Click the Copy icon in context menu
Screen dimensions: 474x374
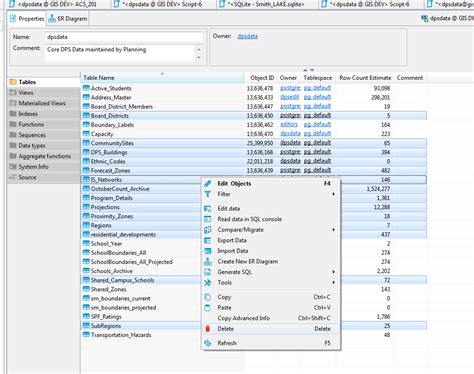click(x=208, y=297)
